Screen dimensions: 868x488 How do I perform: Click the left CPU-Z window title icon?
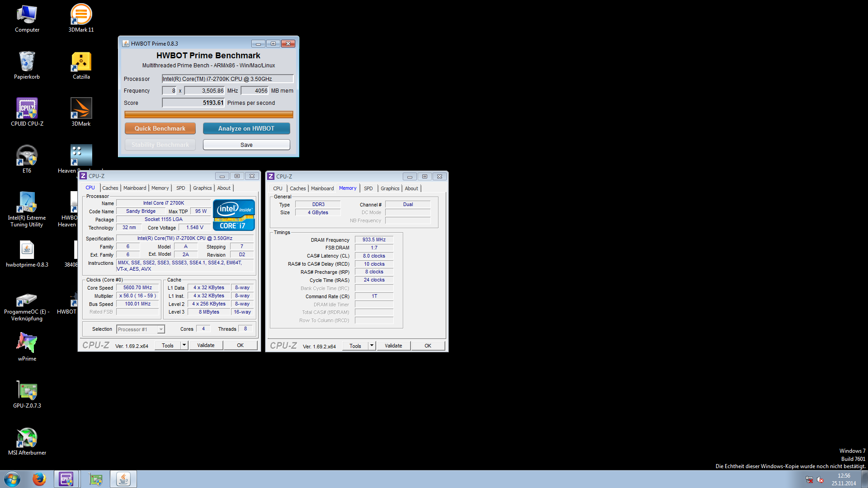(84, 176)
